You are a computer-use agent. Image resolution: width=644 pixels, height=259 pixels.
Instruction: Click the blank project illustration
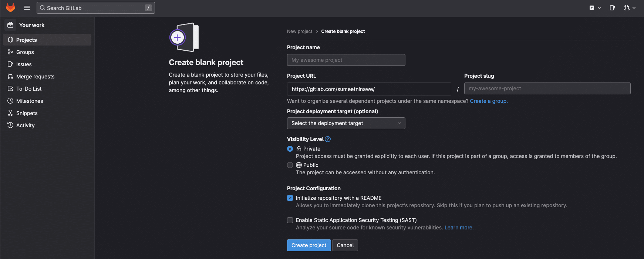184,37
